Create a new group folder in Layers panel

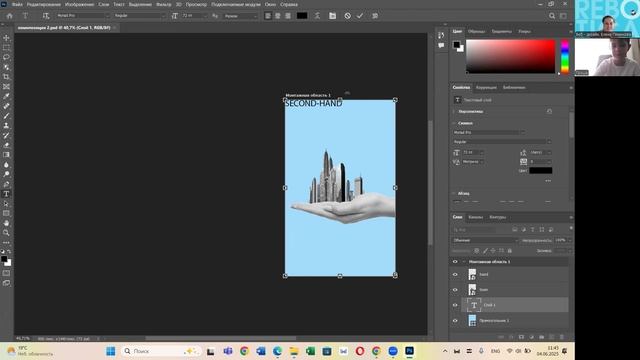[x=542, y=337]
